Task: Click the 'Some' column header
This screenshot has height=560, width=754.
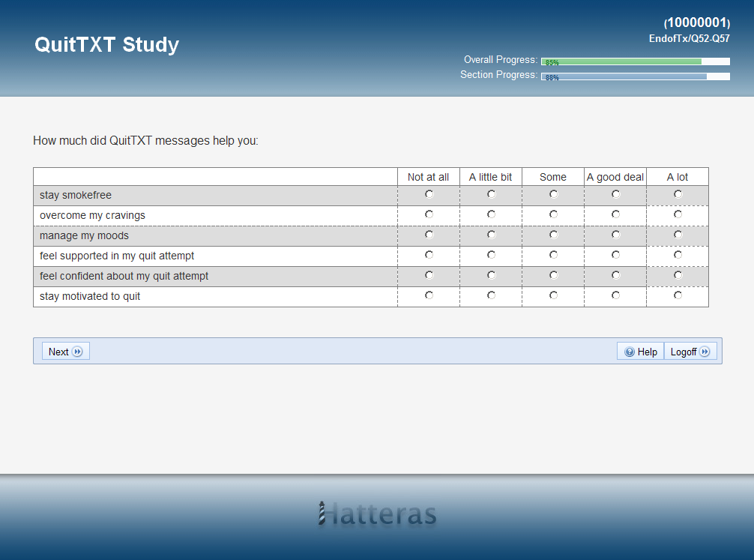Action: coord(553,177)
